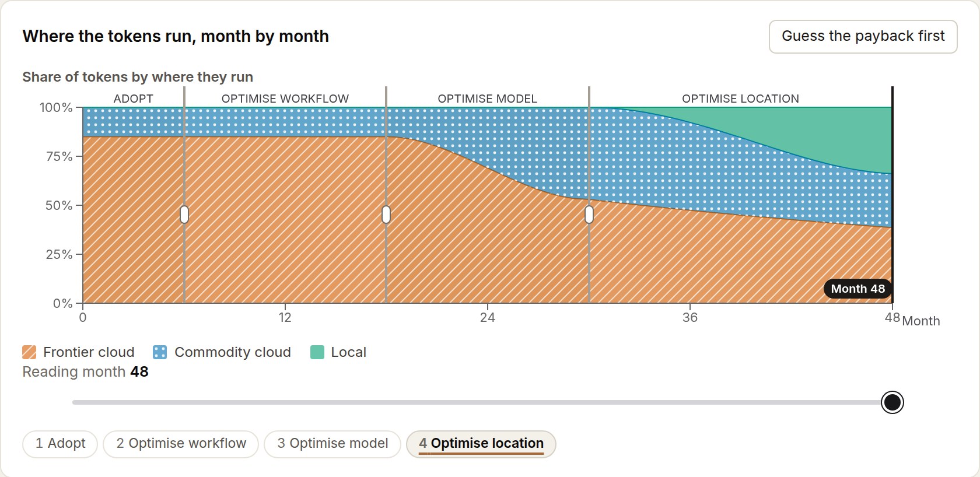Viewport: 980px width, 477px height.
Task: Click the Commodity cloud legend swatch
Action: [x=160, y=352]
